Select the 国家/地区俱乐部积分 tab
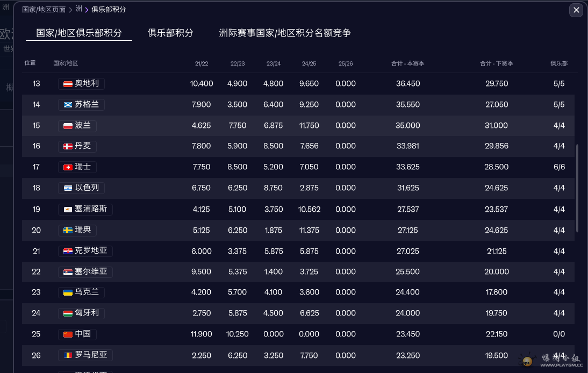The width and height of the screenshot is (588, 373). (x=79, y=33)
